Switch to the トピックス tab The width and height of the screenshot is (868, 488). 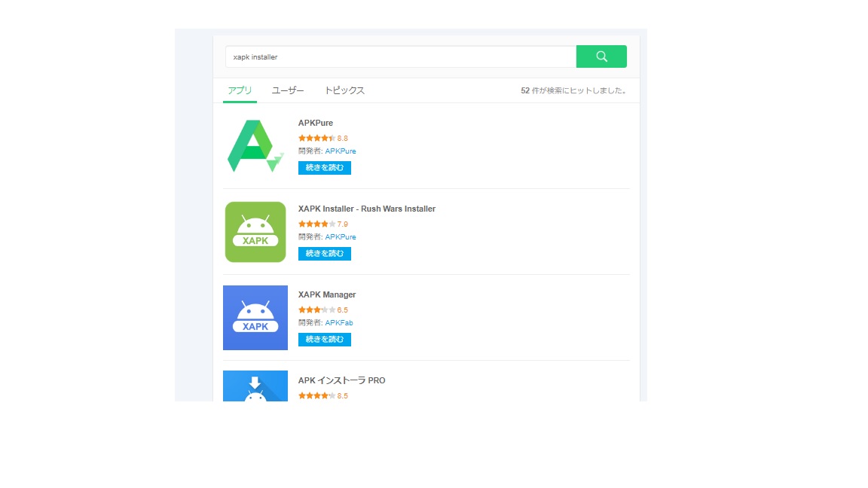click(x=344, y=90)
